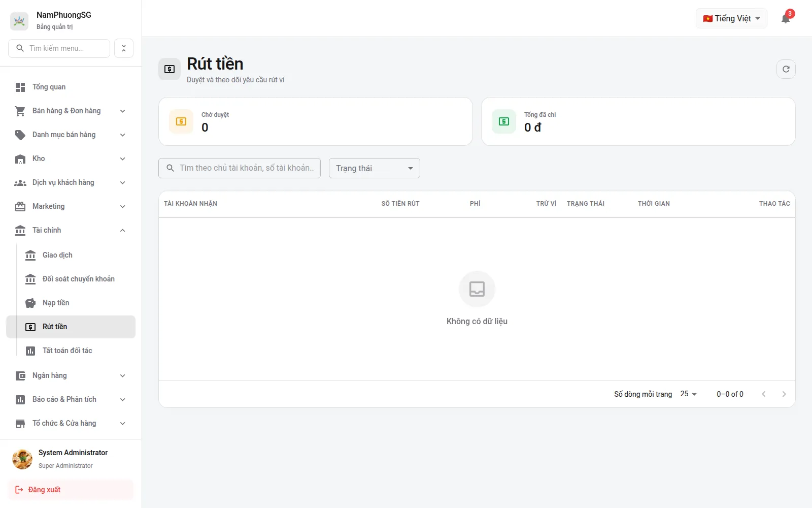Click the Đăng xuất logout button

71,490
